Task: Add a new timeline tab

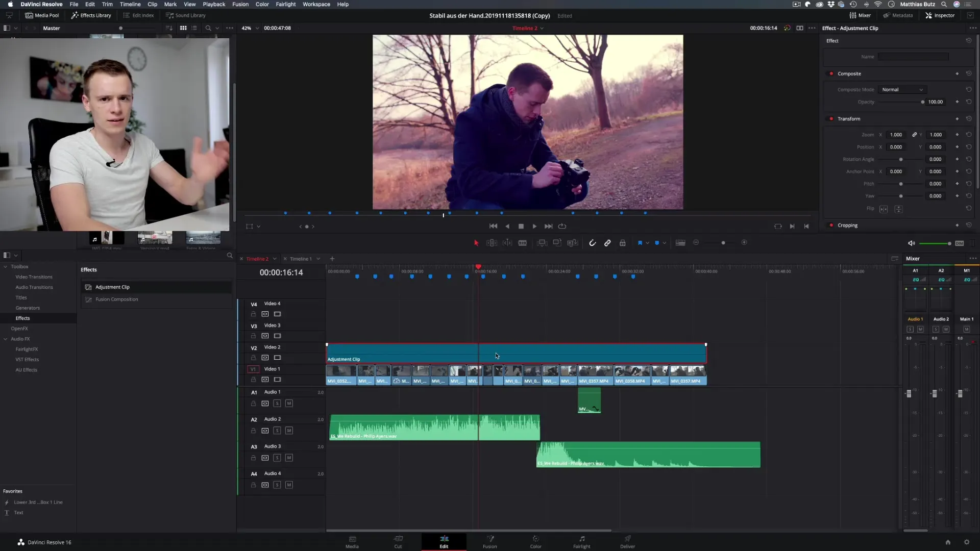Action: pos(332,259)
